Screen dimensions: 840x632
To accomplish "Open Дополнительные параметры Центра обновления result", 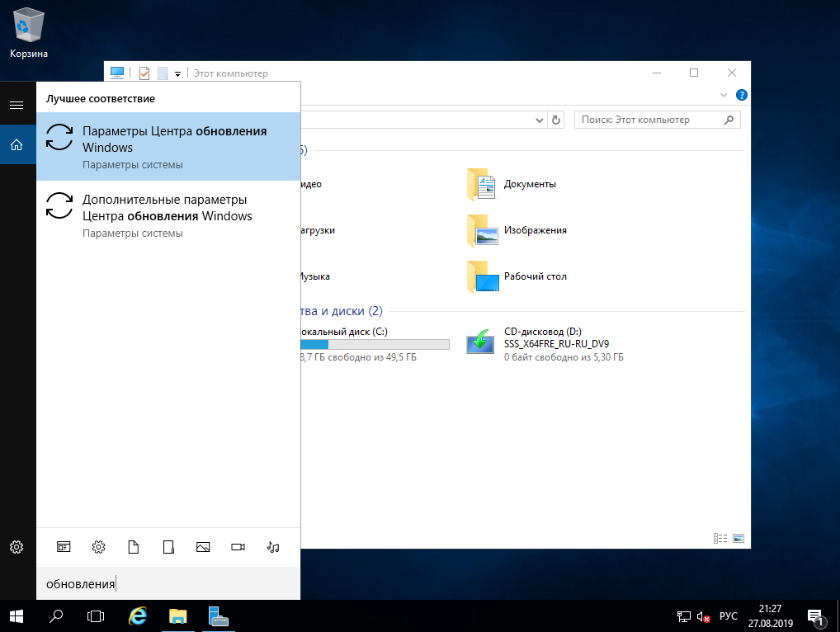I will 168,215.
